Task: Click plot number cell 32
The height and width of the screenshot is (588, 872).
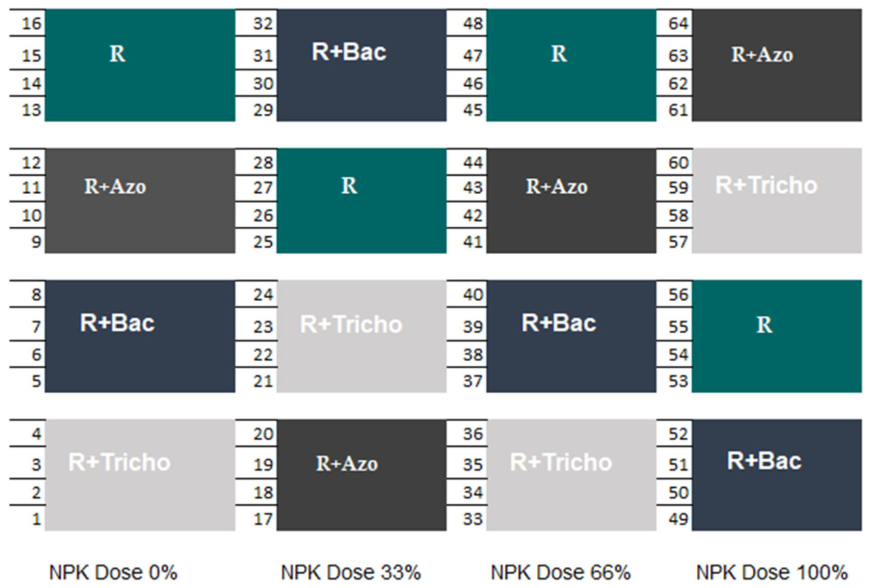Action: pos(262,25)
